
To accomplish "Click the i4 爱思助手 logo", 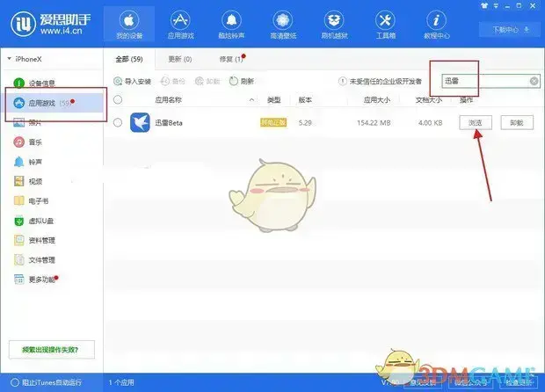I will [x=51, y=24].
